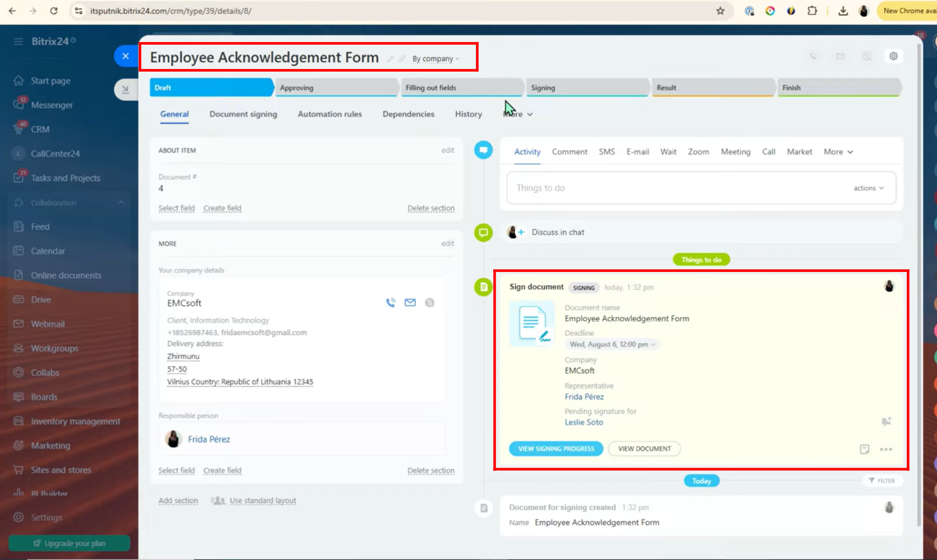The height and width of the screenshot is (560, 937).
Task: Open Webmail in sidebar
Action: click(x=48, y=324)
